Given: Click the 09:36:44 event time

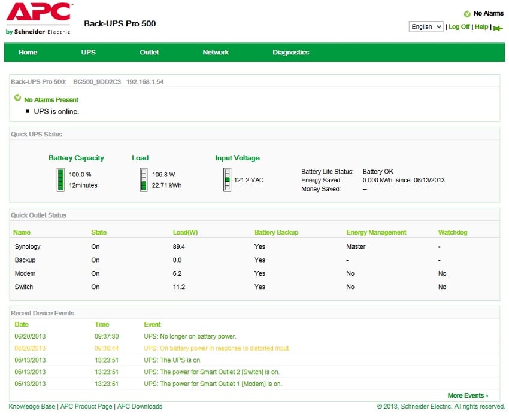Looking at the screenshot, I should (x=107, y=348).
